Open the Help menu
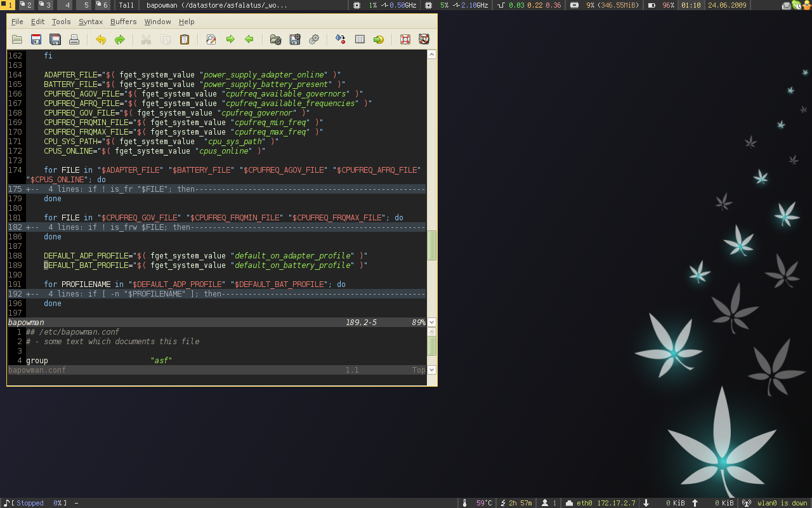 click(187, 22)
